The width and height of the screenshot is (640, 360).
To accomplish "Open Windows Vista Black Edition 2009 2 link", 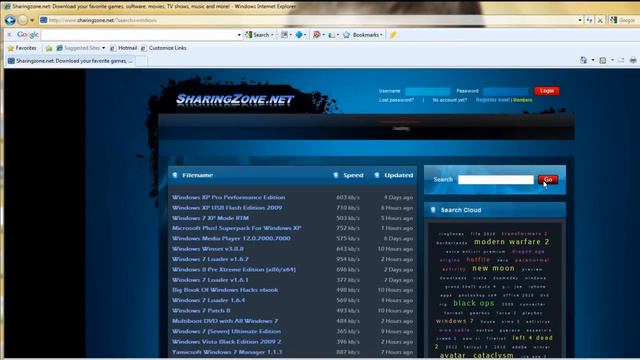I will (227, 342).
